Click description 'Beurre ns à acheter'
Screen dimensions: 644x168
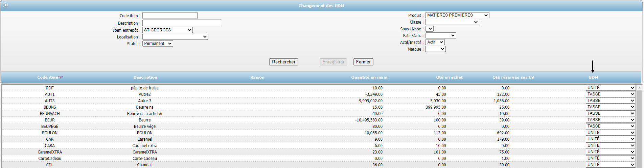click(145, 114)
